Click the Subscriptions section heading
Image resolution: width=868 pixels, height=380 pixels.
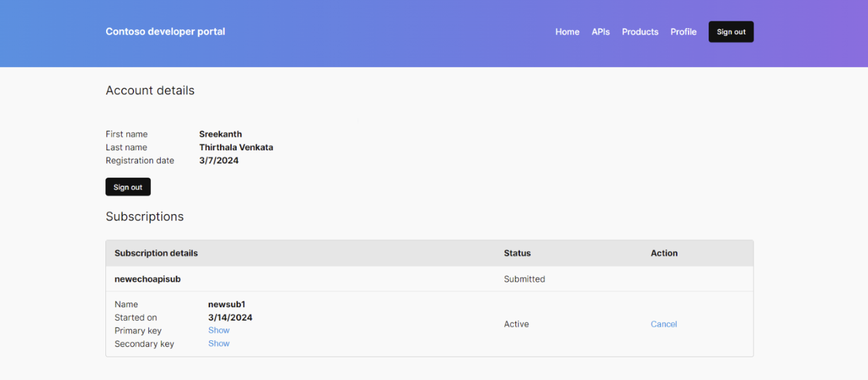pyautogui.click(x=144, y=216)
